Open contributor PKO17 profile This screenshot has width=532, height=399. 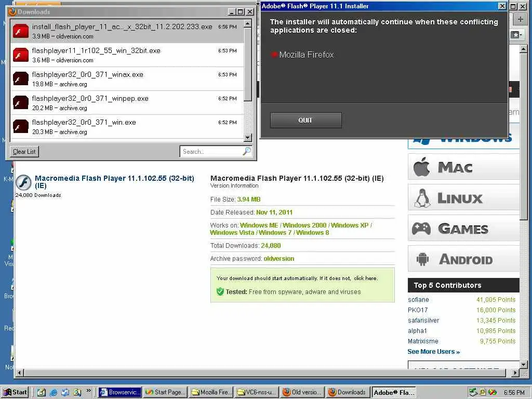pos(418,310)
